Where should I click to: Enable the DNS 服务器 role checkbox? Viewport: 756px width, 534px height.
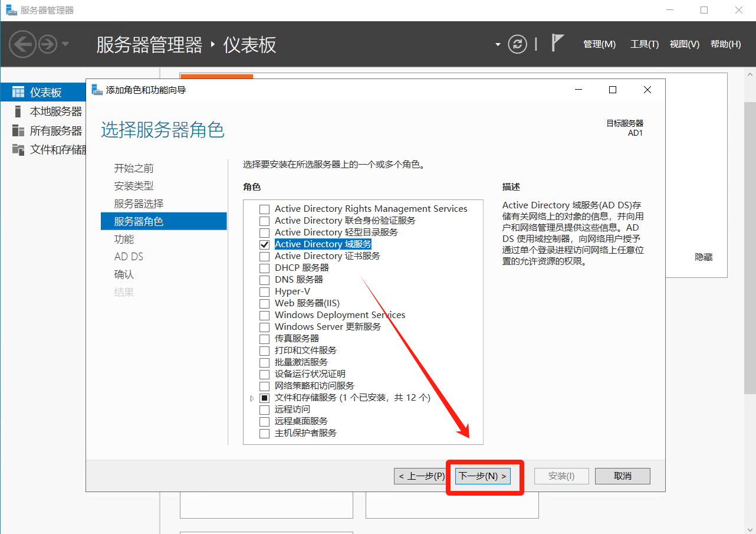pos(264,280)
